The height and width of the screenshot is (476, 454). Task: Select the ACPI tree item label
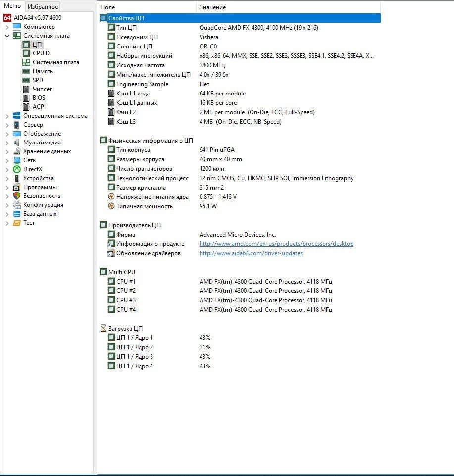point(39,107)
